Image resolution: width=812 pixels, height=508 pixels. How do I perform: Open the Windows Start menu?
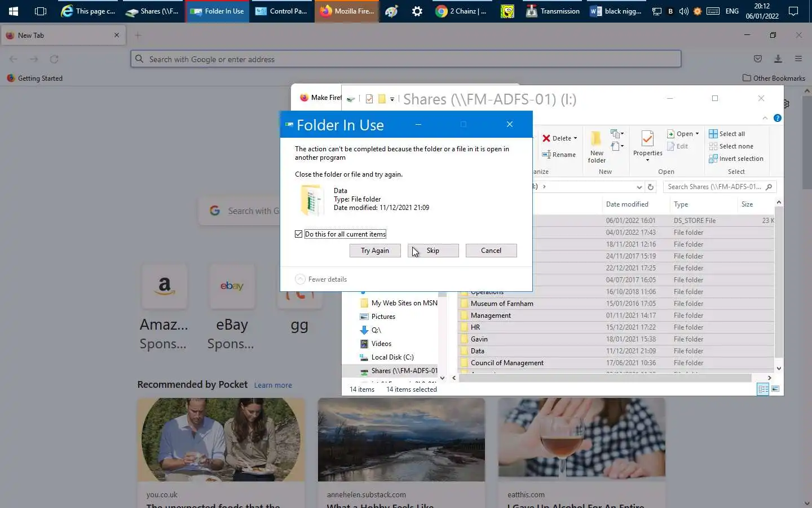[14, 11]
